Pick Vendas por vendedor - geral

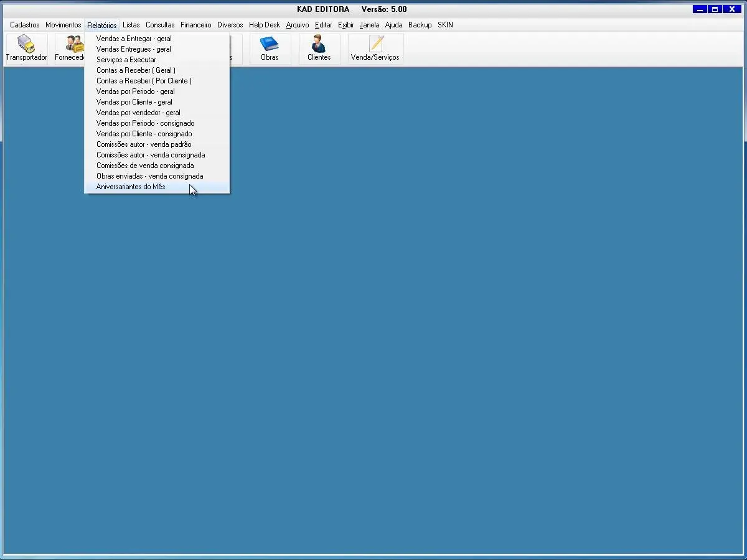(x=138, y=113)
